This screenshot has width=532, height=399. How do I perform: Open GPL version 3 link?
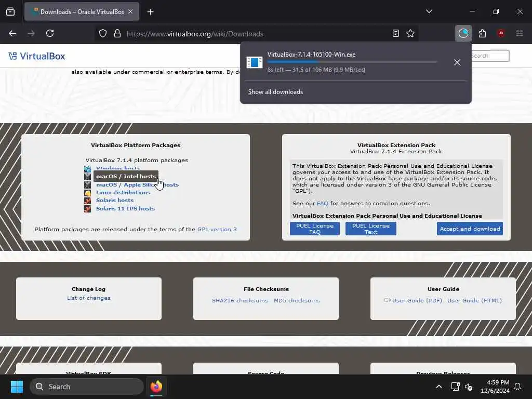click(x=217, y=229)
